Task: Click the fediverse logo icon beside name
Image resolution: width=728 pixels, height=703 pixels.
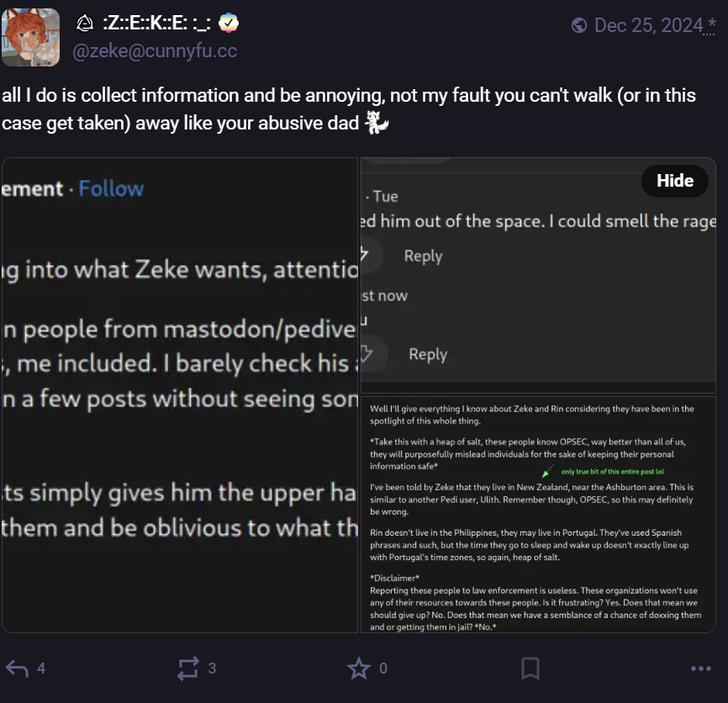Action: [x=85, y=23]
